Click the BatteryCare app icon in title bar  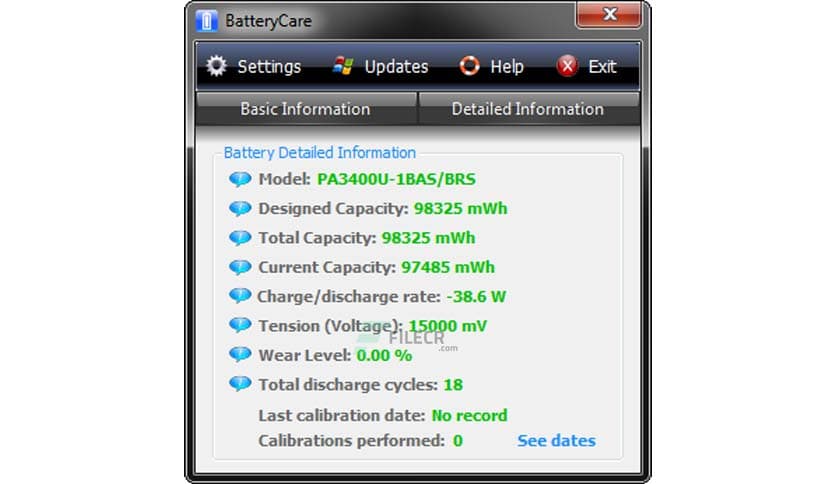(x=207, y=21)
